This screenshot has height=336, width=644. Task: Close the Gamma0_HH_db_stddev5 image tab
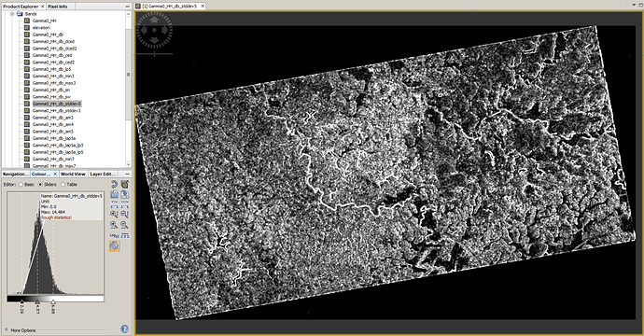tap(203, 7)
